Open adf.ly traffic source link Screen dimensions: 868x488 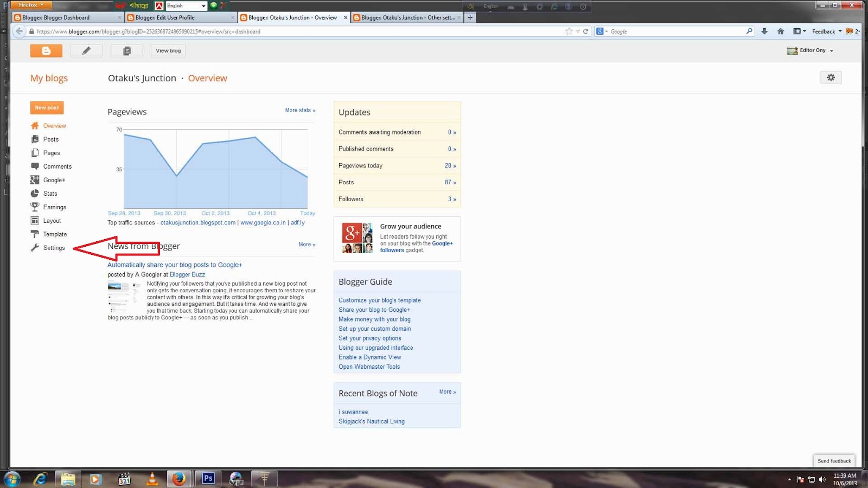297,222
